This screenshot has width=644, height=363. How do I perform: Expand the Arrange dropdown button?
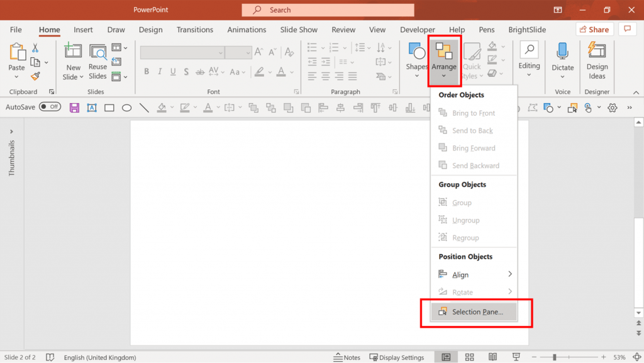coord(444,61)
